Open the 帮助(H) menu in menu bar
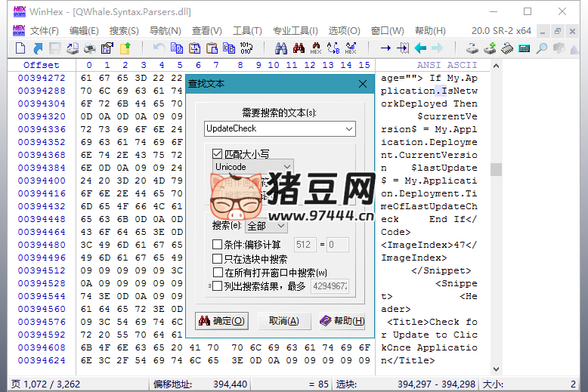Viewport: 588px width, 392px height. [430, 31]
